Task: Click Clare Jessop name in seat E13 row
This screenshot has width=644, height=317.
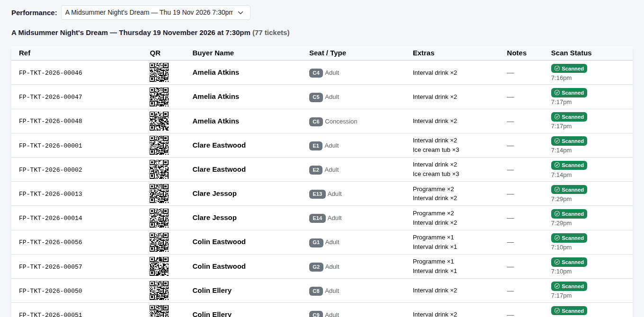Action: click(x=215, y=194)
